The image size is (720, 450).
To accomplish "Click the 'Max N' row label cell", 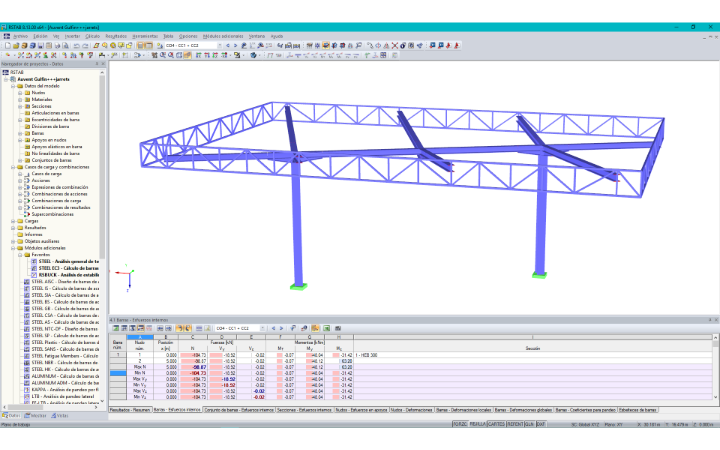I will click(x=140, y=367).
